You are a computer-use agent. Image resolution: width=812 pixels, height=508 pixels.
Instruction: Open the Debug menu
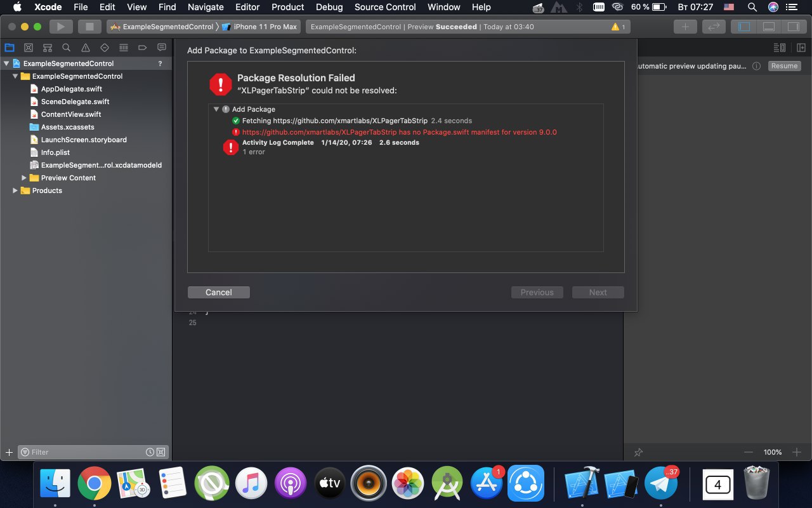click(329, 7)
